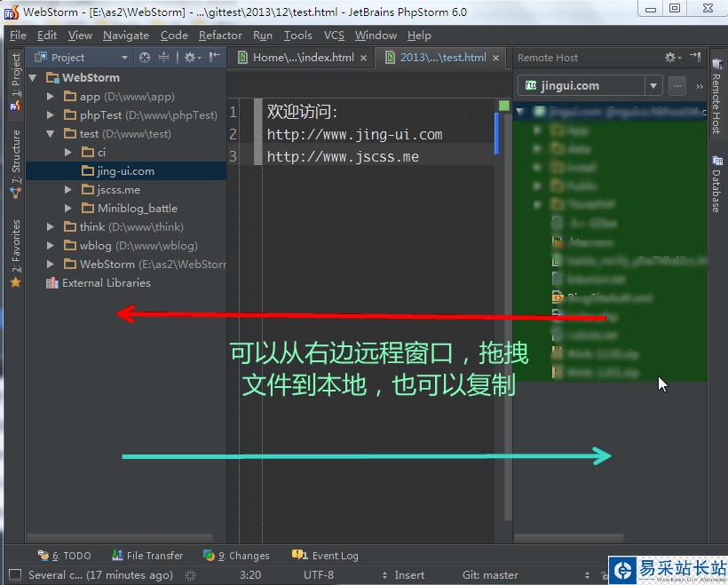This screenshot has width=728, height=585.
Task: Show more Remote Host toolbar actions chevron
Action: [x=700, y=86]
